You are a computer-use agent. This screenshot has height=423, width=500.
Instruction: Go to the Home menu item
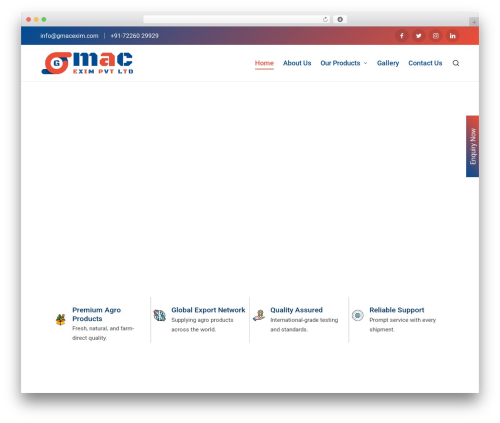pyautogui.click(x=264, y=63)
